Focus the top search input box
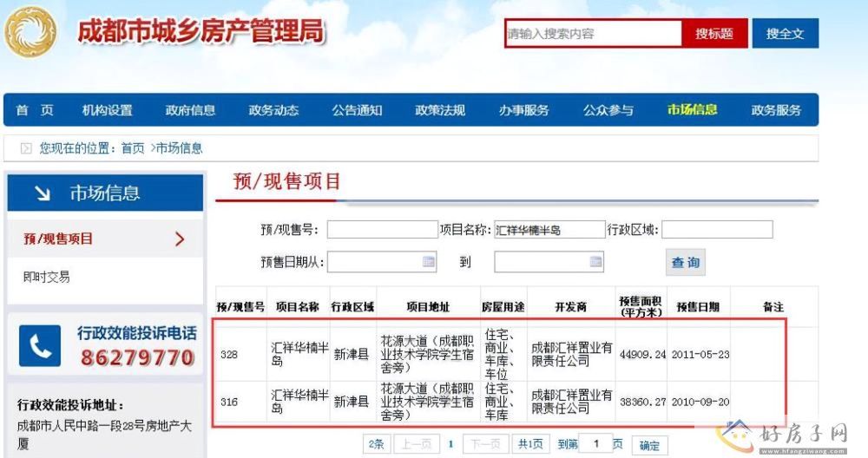 [x=593, y=34]
